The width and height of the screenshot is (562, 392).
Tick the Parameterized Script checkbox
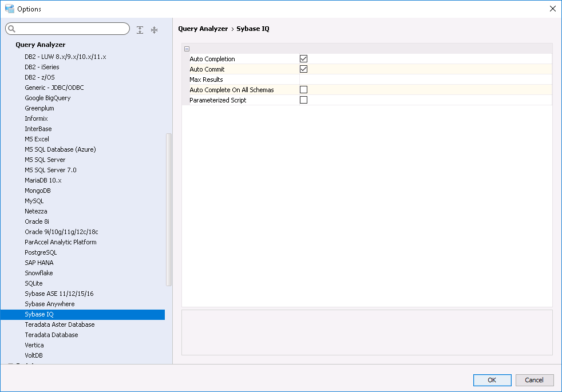coord(304,100)
